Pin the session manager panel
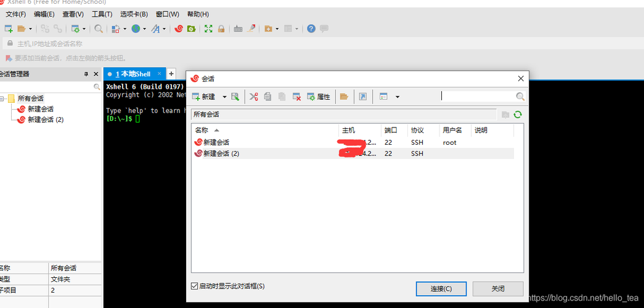Image resolution: width=644 pixels, height=308 pixels. (x=86, y=75)
